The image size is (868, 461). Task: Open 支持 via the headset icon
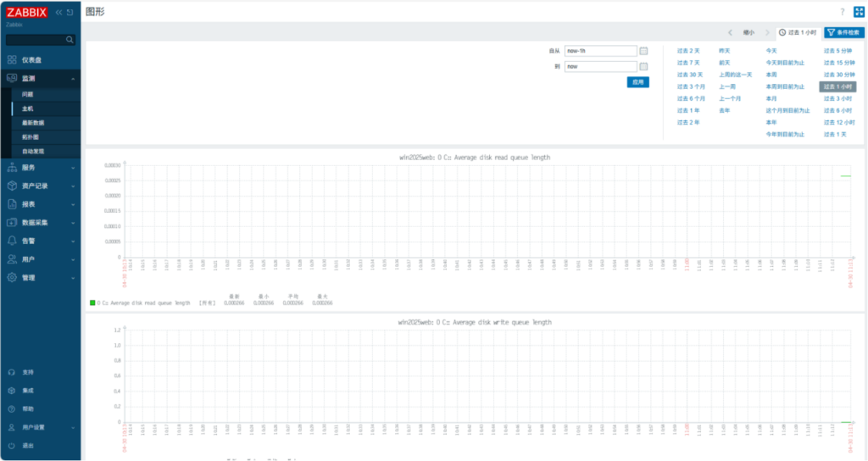point(11,372)
